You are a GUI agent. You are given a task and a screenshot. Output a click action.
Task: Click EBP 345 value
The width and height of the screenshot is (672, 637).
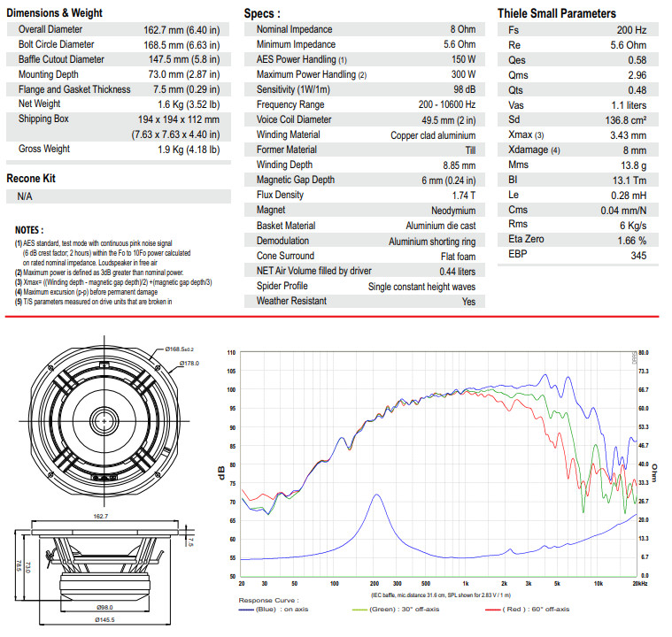pos(638,256)
